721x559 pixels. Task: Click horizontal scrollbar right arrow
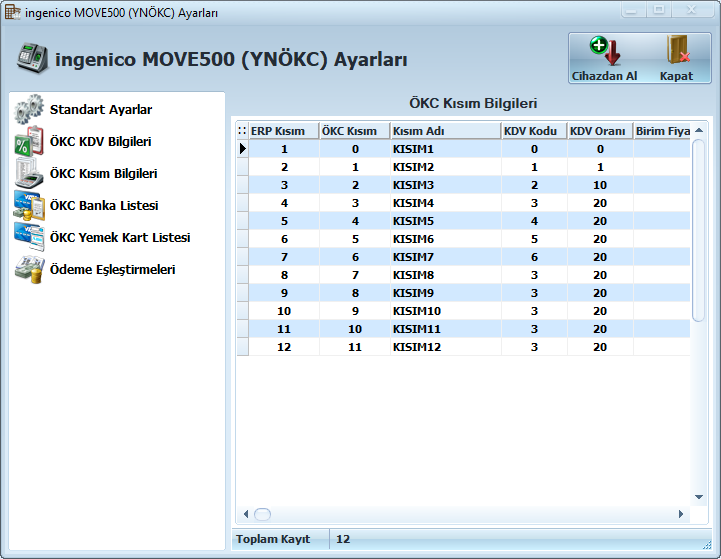click(681, 514)
